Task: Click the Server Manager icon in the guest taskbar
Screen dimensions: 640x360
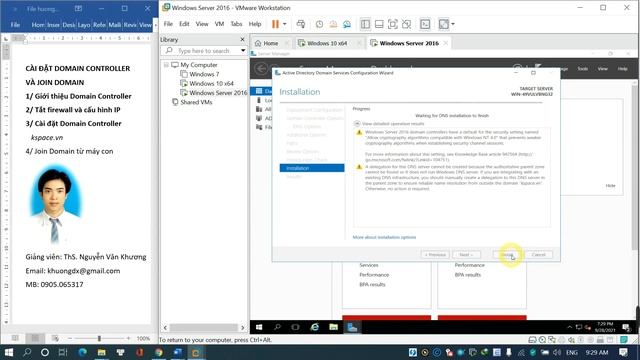Action: tap(352, 327)
